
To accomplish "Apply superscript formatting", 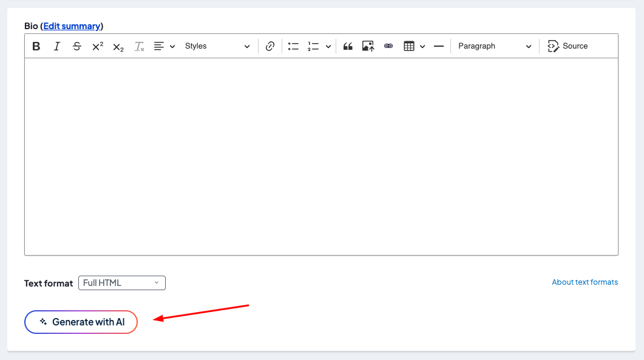I will [x=98, y=46].
